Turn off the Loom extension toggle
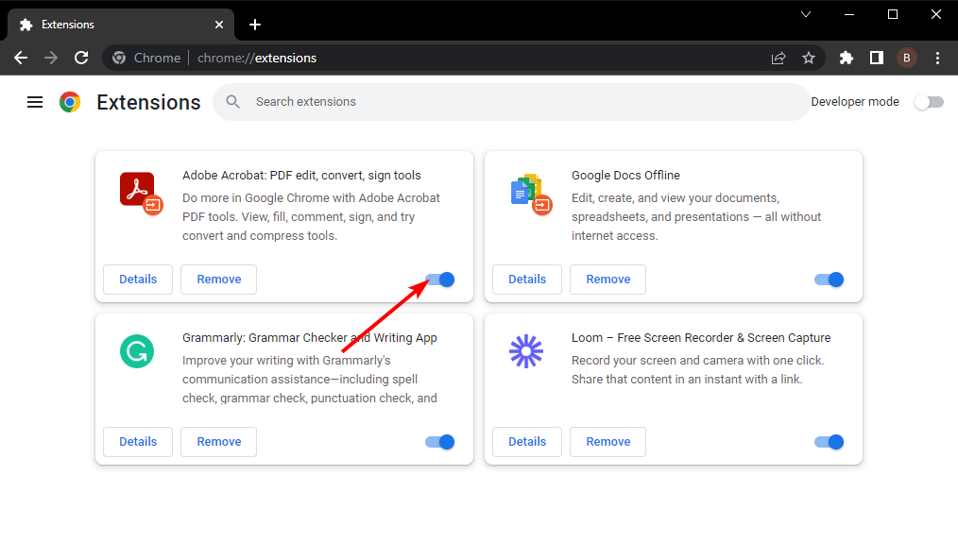This screenshot has height=560, width=958. 830,442
